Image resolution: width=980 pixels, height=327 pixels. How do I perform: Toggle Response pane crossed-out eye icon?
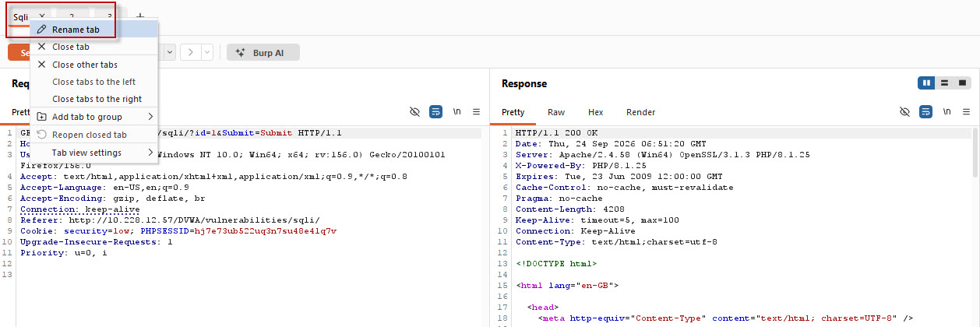coord(904,112)
